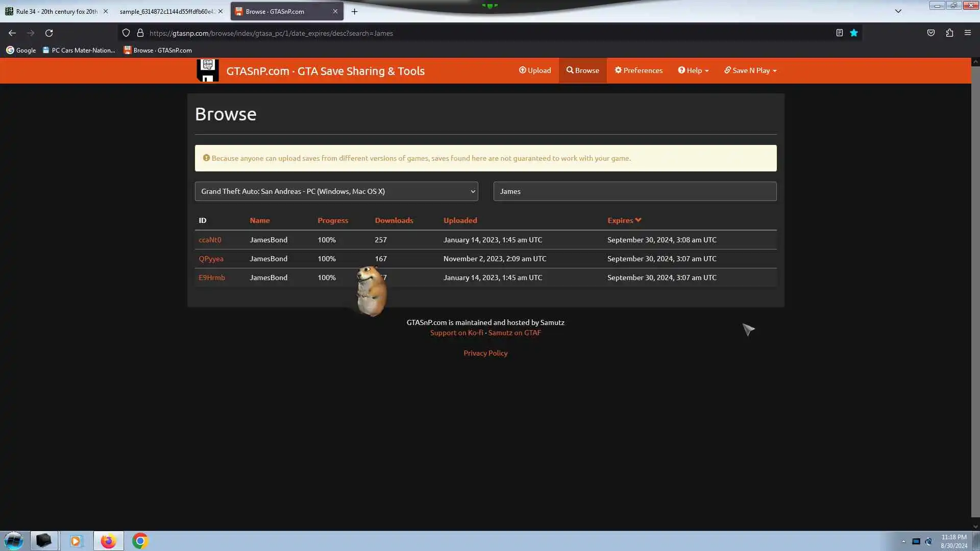Sort table by Downloads column
Viewport: 980px width, 551px height.
pyautogui.click(x=394, y=220)
